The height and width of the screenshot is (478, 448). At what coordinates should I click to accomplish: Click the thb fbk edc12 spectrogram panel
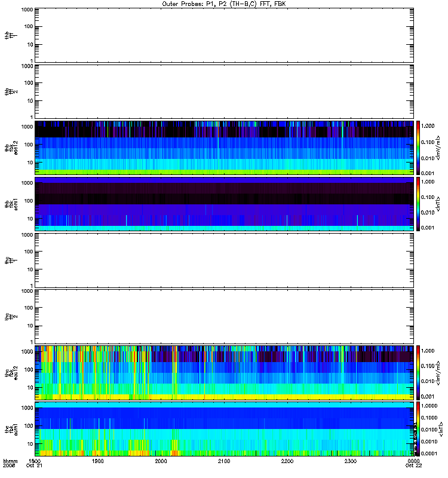pos(224,148)
